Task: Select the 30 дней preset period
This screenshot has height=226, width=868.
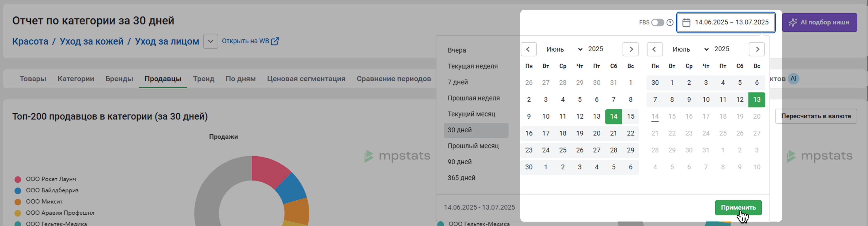Action: (x=476, y=130)
